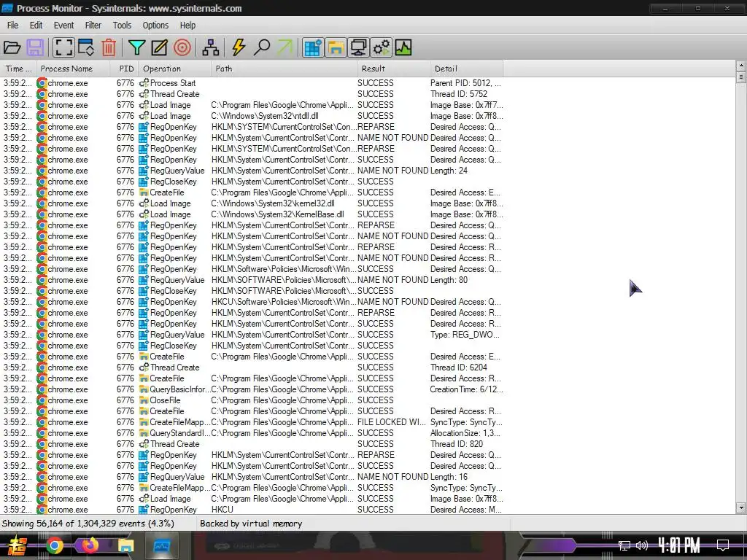Open the File menu
This screenshot has width=747, height=560.
(13, 26)
